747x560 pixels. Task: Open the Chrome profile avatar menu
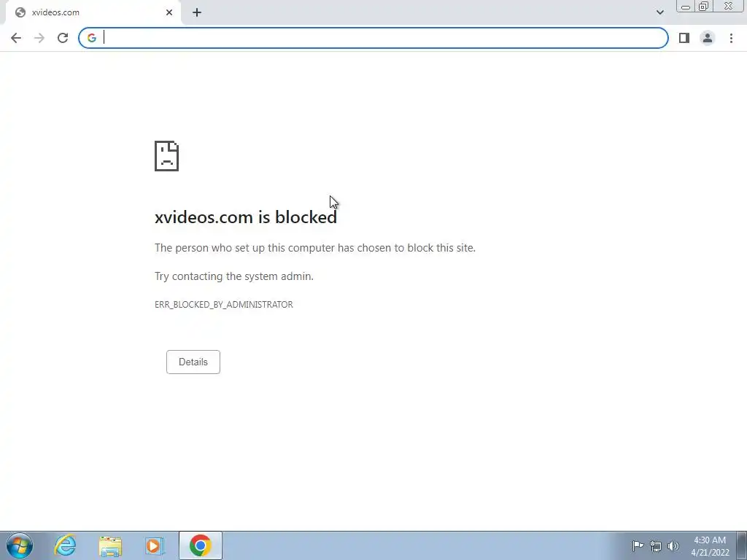click(x=708, y=38)
